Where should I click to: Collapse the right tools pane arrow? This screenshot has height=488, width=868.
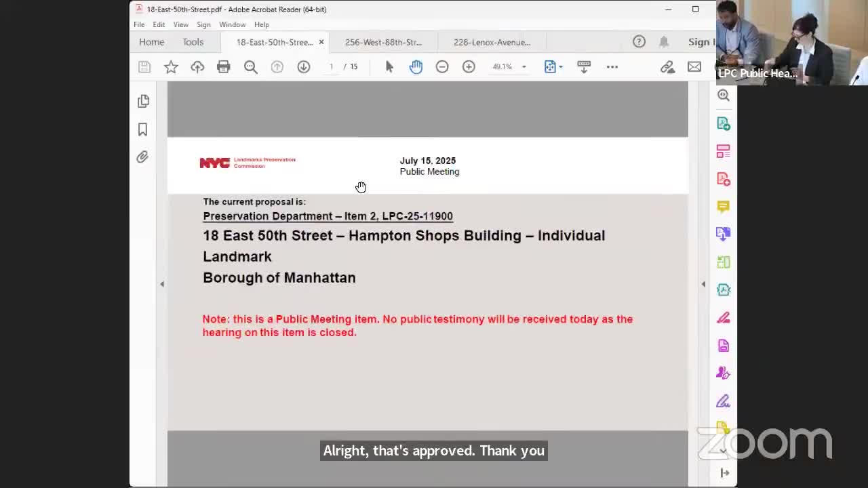pyautogui.click(x=703, y=284)
